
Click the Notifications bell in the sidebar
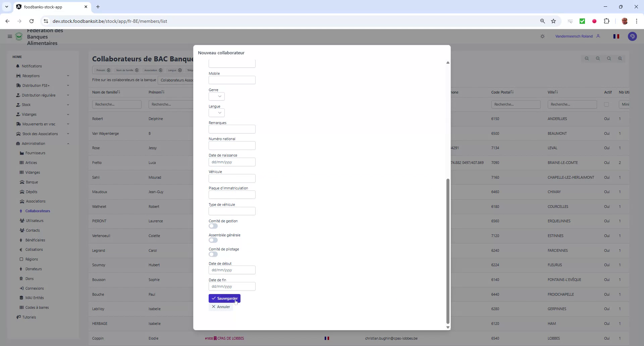tap(32, 66)
